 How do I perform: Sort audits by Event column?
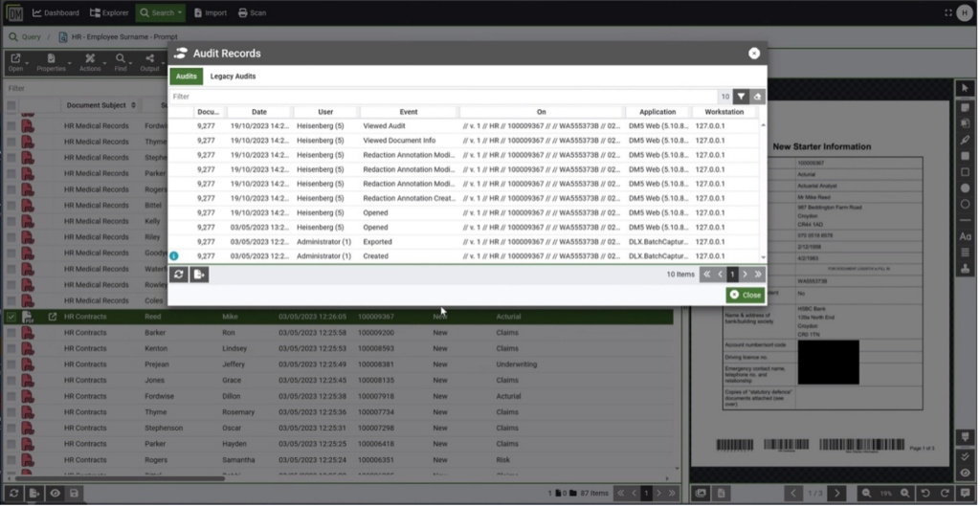[x=409, y=112]
